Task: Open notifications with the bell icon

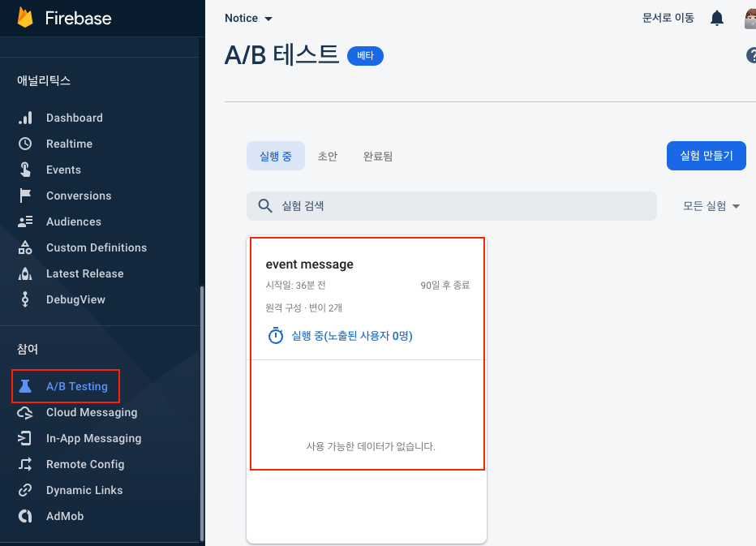Action: point(717,19)
